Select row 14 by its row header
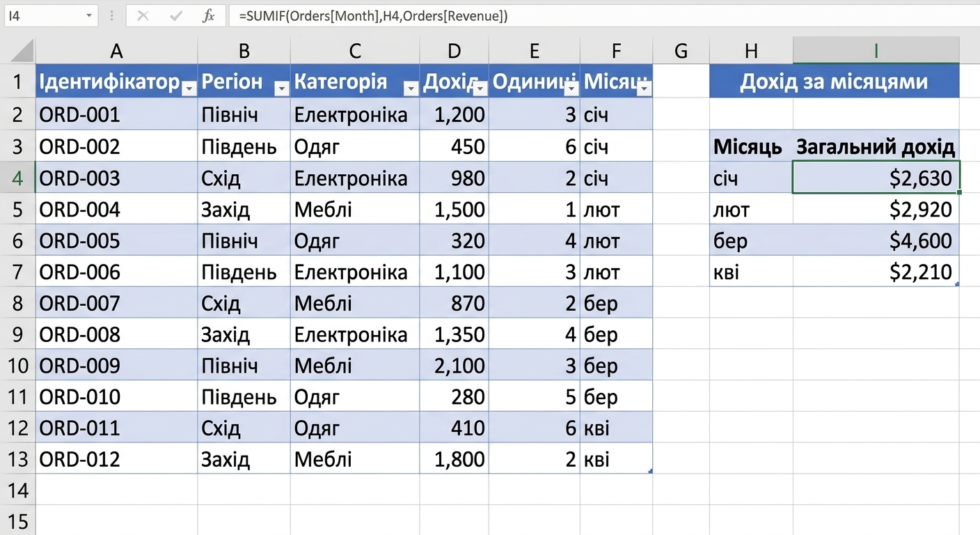Image resolution: width=980 pixels, height=535 pixels. pyautogui.click(x=18, y=490)
